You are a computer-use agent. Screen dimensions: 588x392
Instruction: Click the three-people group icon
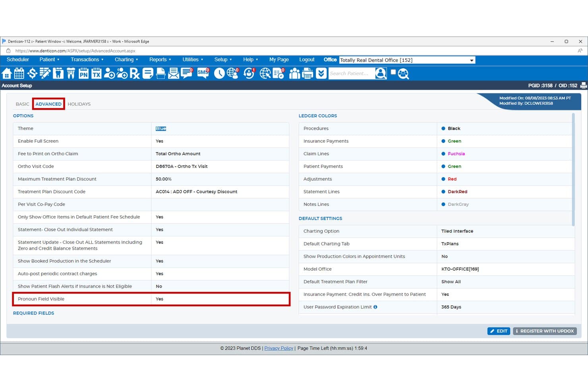[x=294, y=73]
